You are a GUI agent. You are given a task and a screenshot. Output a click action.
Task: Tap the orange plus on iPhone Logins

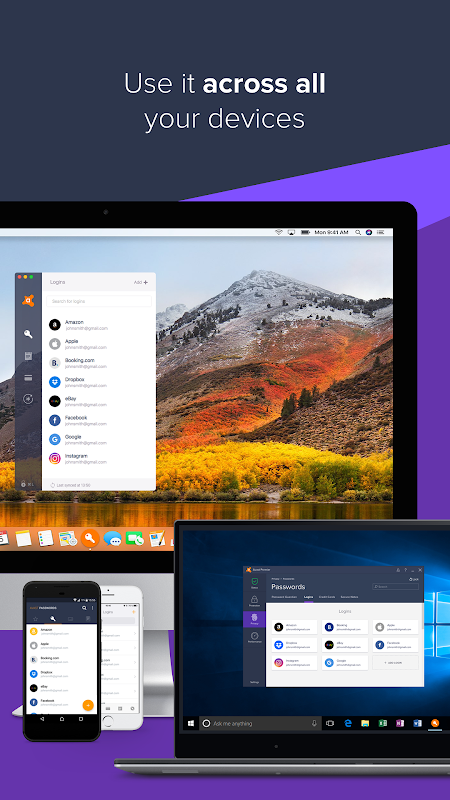tap(134, 611)
